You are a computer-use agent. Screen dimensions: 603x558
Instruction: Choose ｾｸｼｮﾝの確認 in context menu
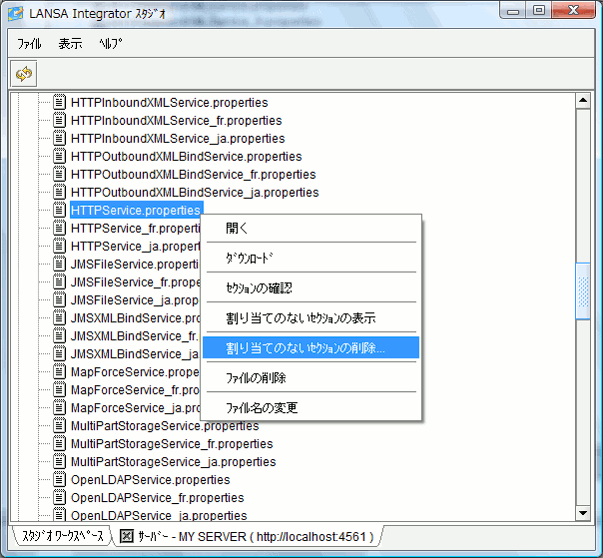[311, 288]
